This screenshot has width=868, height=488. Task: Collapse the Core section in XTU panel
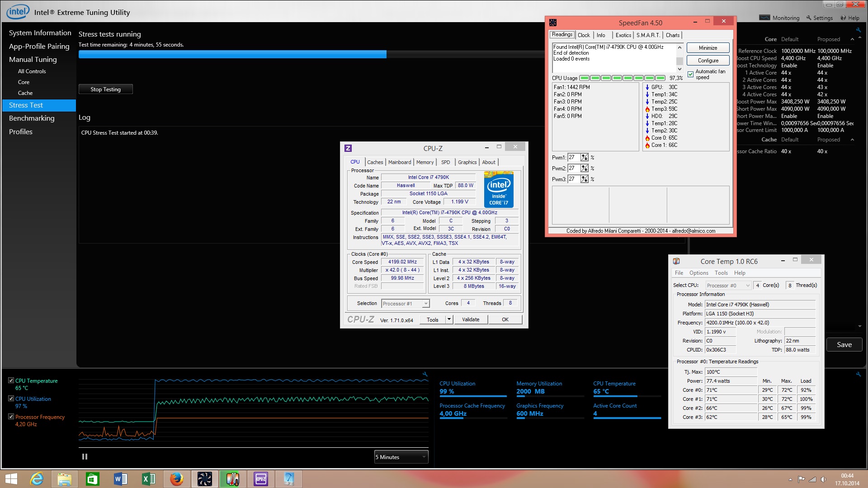(852, 39)
